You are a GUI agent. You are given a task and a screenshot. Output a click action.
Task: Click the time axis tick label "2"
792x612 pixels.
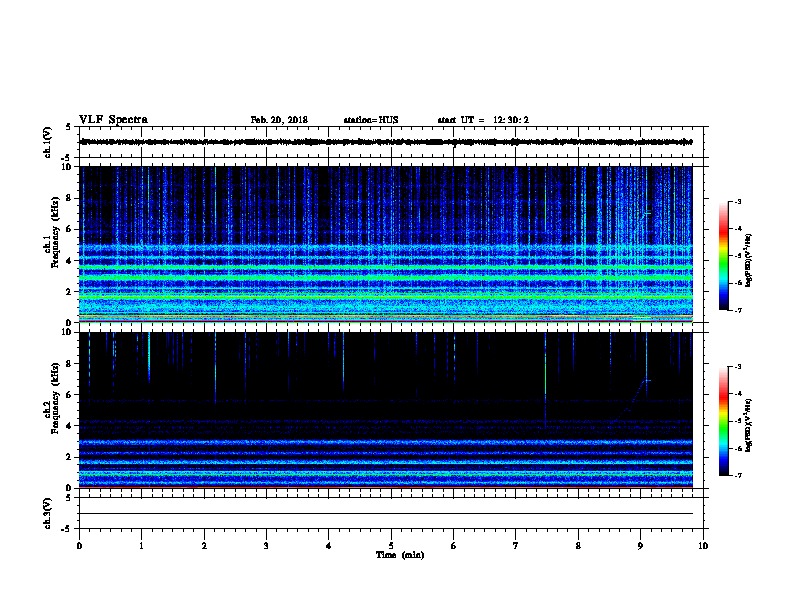coord(204,546)
